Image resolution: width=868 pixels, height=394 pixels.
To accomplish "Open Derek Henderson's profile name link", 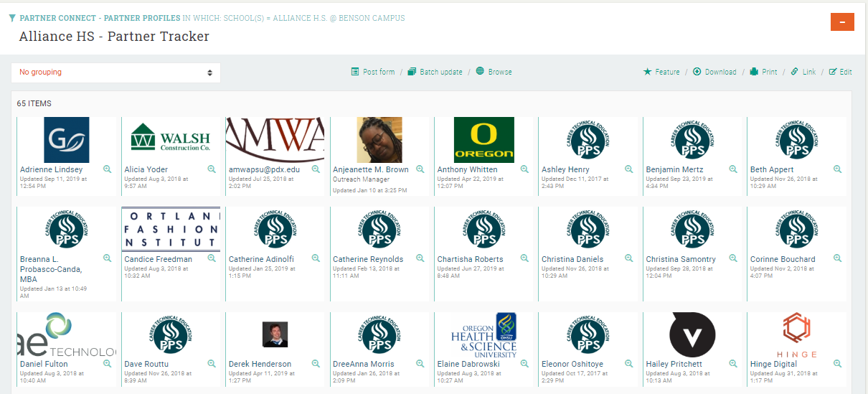I will [260, 364].
